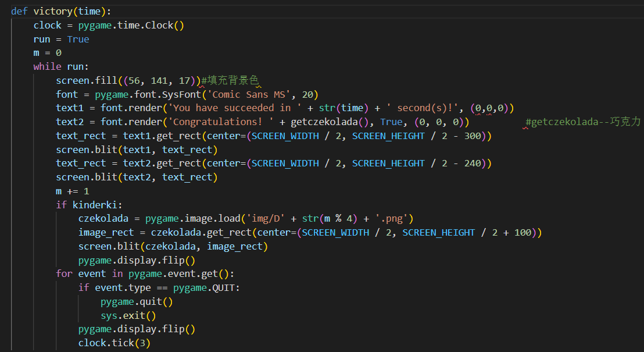Click the comment '#getczekolada--巧克力'

pos(583,122)
